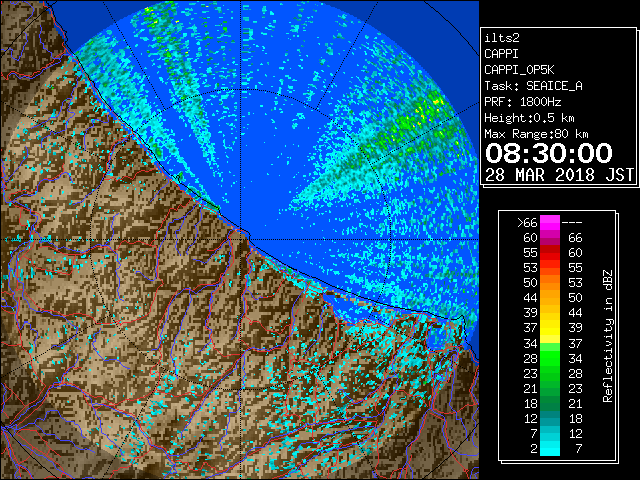The image size is (640, 480).
Task: Click the 'Max Range:80 km' text
Action: click(x=536, y=134)
